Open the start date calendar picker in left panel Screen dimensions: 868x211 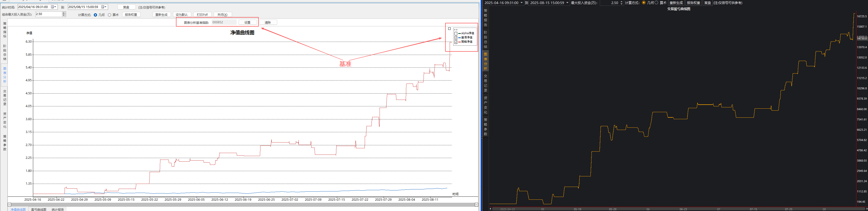53,7
